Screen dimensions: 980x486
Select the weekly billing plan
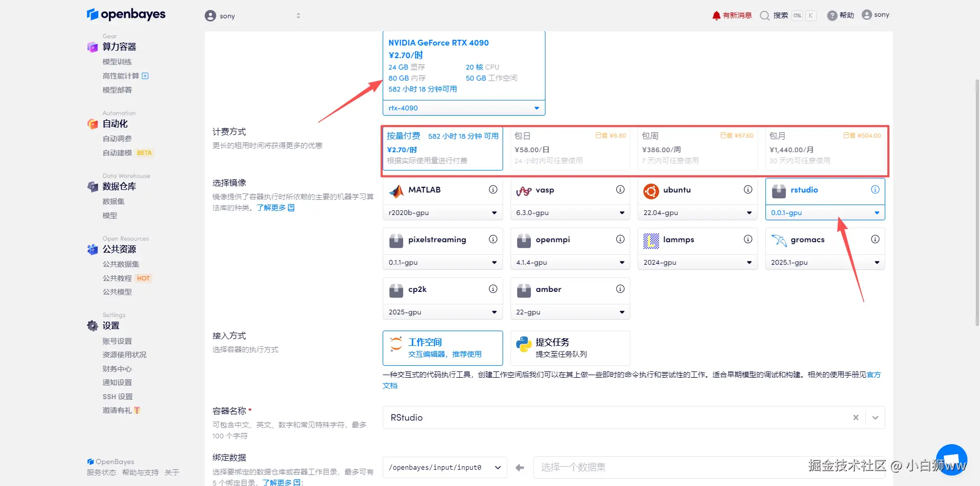[x=698, y=149]
